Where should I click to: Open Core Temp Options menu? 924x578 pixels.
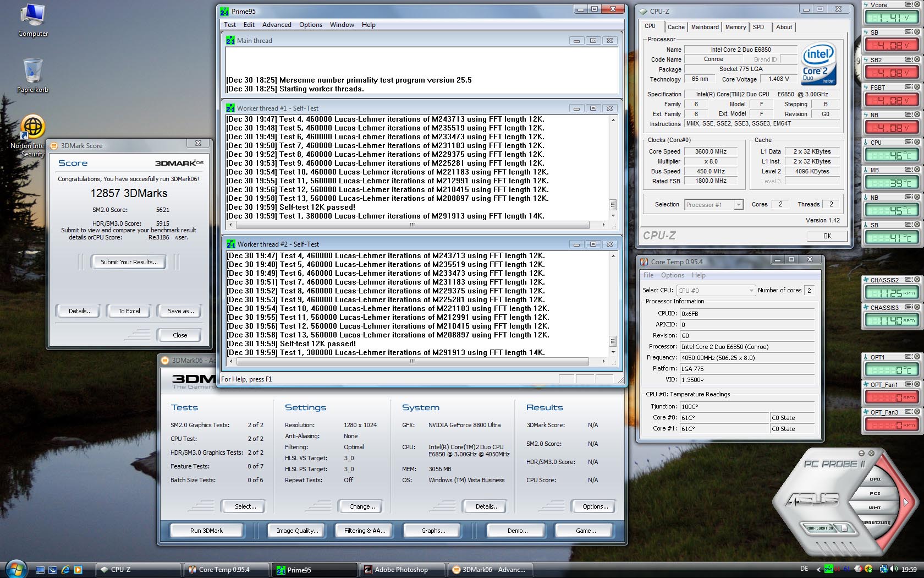673,275
